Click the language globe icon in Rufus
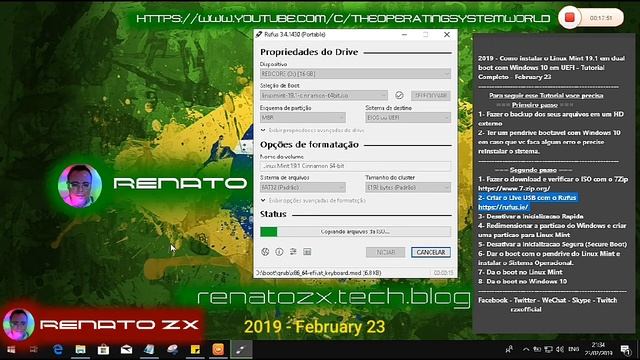This screenshot has height=360, width=640. click(265, 252)
